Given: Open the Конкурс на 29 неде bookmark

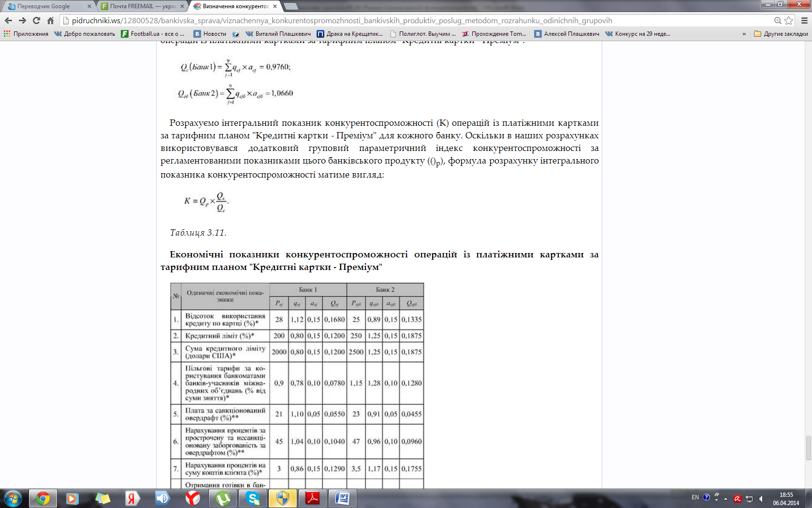Looking at the screenshot, I should 638,34.
